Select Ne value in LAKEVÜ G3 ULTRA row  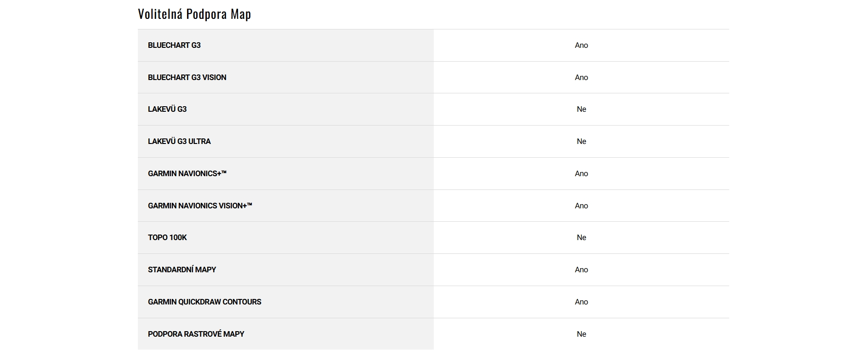tap(581, 141)
